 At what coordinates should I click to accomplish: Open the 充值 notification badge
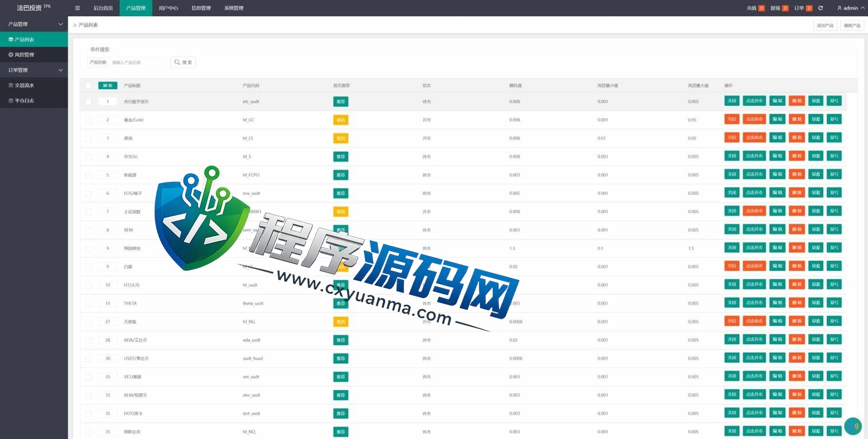[761, 8]
